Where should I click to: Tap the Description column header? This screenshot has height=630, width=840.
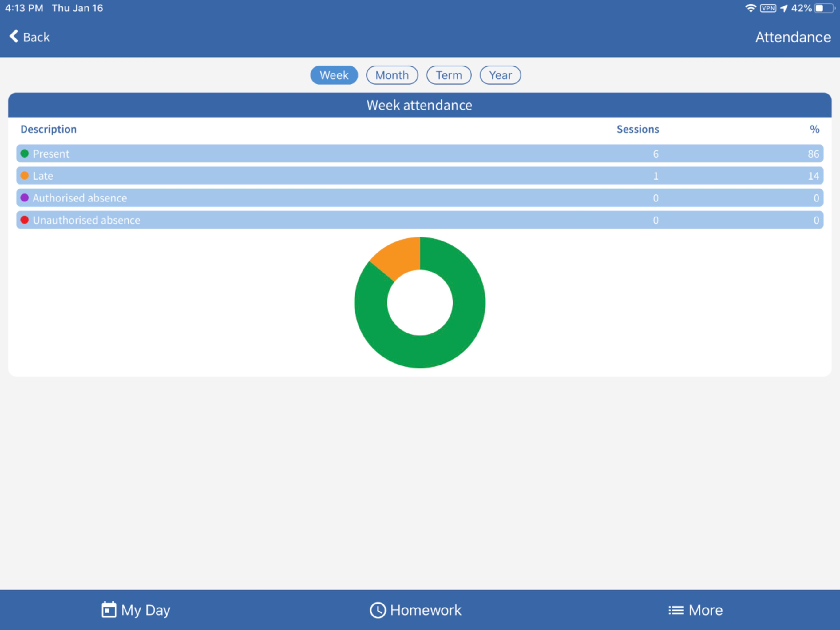coord(49,129)
